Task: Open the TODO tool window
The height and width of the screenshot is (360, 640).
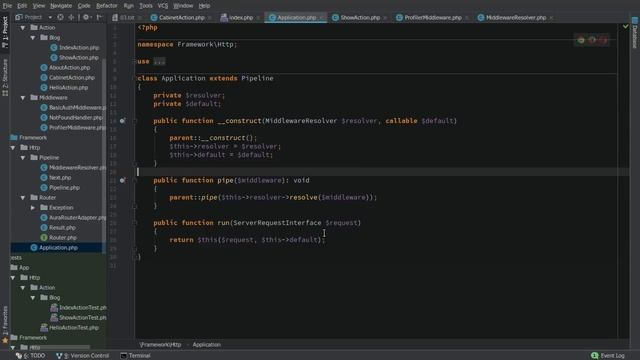Action: point(31,356)
